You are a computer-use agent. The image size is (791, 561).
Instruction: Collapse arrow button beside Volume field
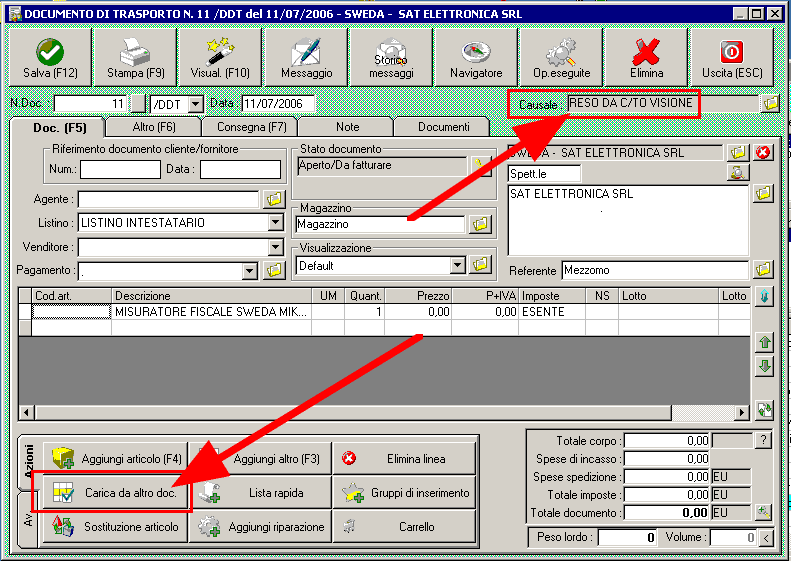click(x=766, y=538)
